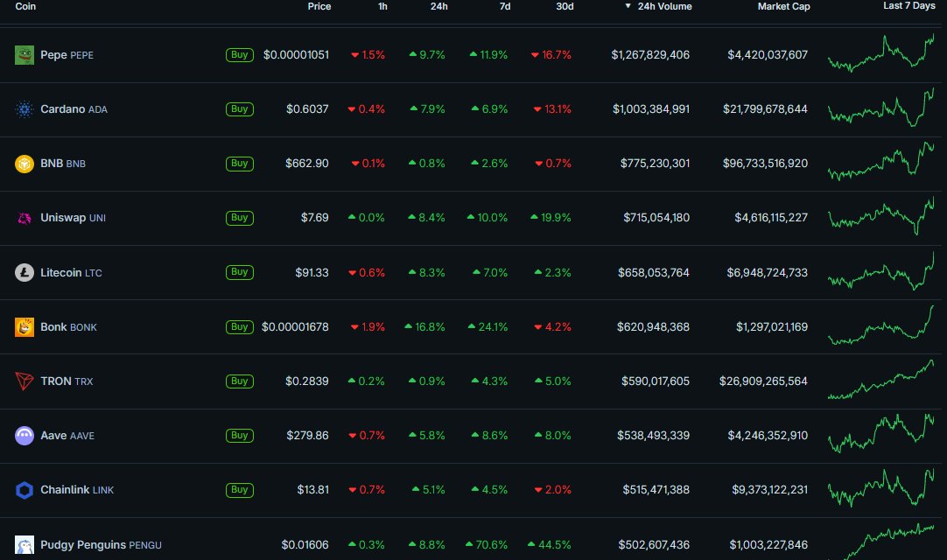Open Bonk's 7-day sparkline chart
947x560 pixels.
[880, 325]
